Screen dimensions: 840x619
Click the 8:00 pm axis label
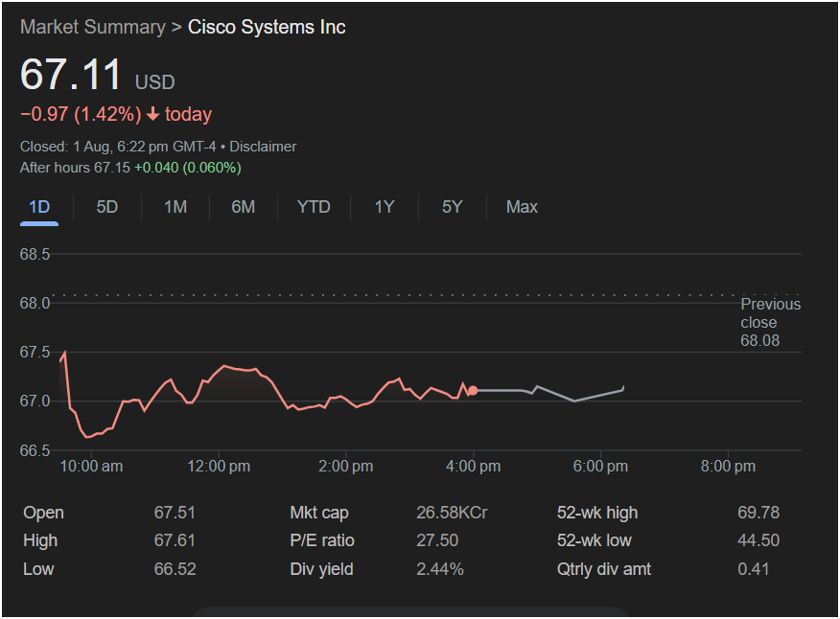point(728,467)
